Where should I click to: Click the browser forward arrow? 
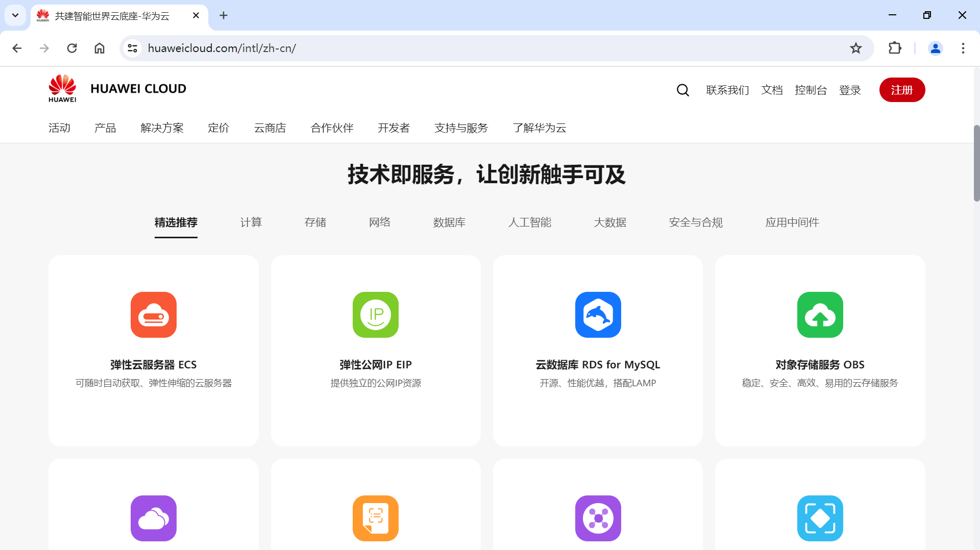(x=44, y=48)
